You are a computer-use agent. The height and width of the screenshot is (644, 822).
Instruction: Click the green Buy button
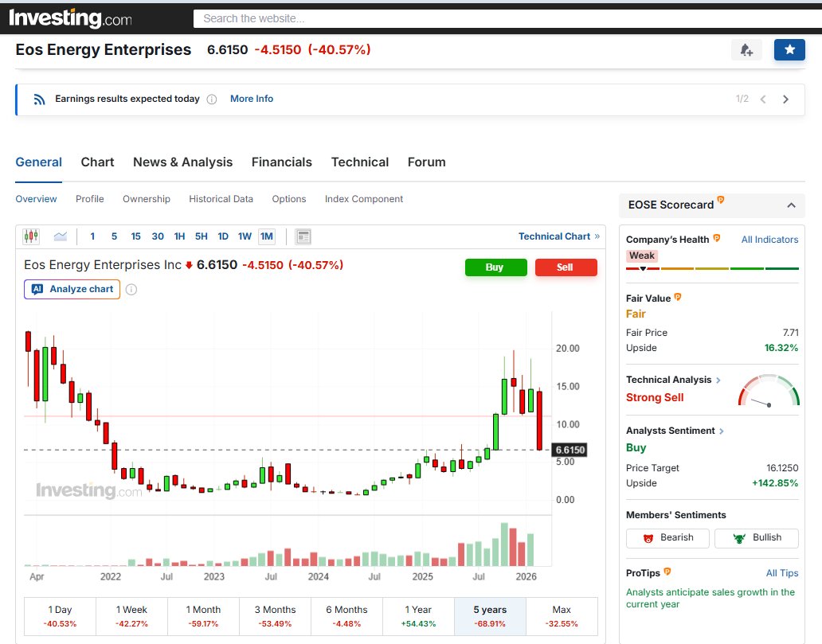496,267
